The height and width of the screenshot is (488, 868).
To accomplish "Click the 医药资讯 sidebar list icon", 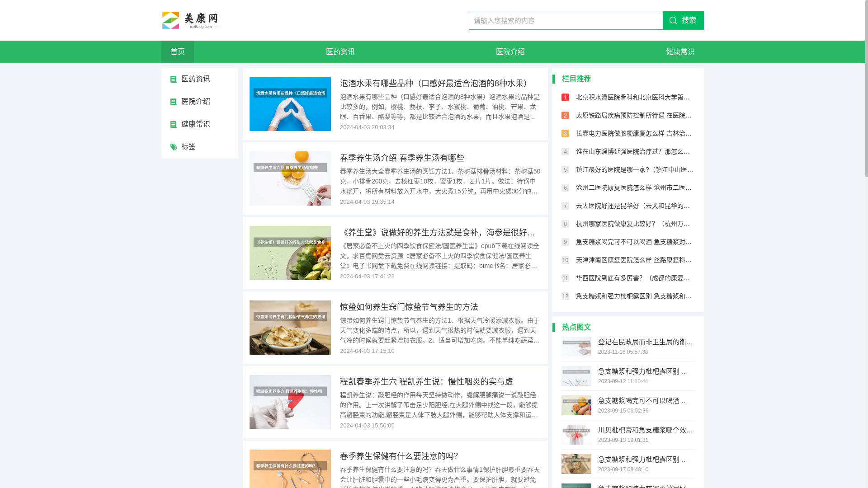I will tap(174, 79).
